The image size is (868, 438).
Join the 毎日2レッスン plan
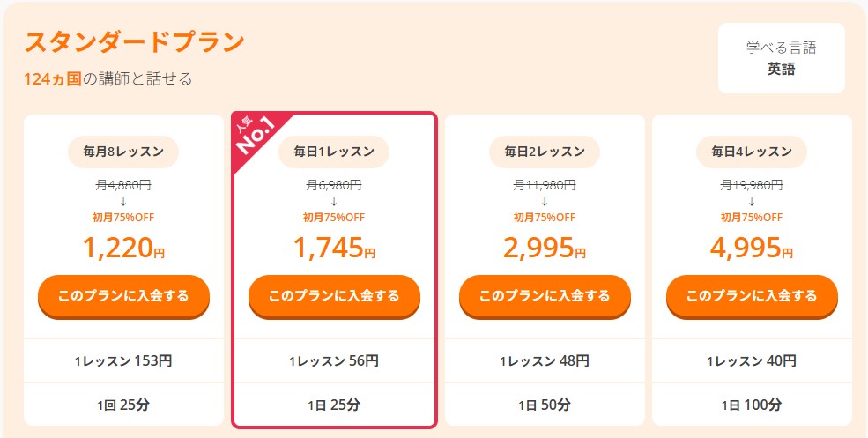545,295
